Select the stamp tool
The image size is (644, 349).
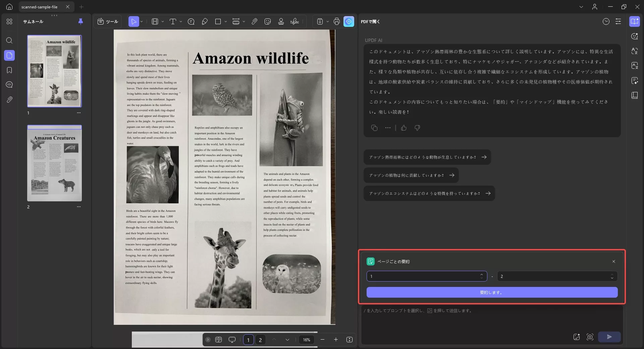click(x=281, y=21)
